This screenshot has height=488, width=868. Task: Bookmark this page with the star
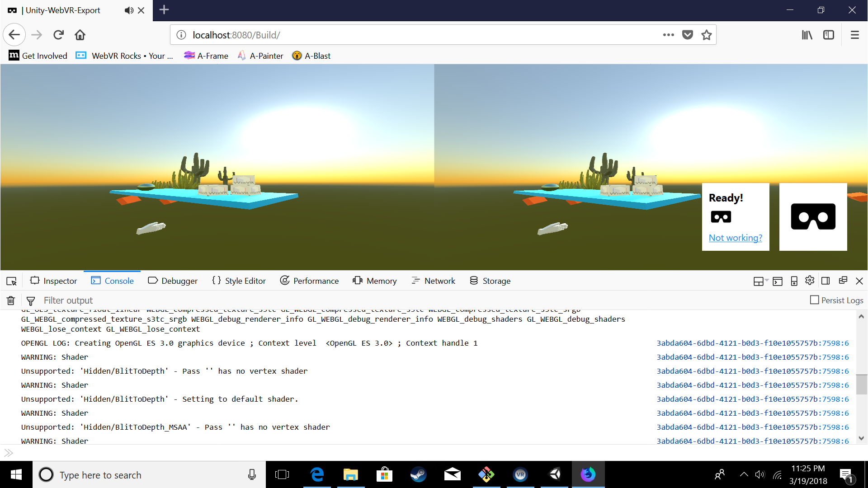click(x=706, y=34)
